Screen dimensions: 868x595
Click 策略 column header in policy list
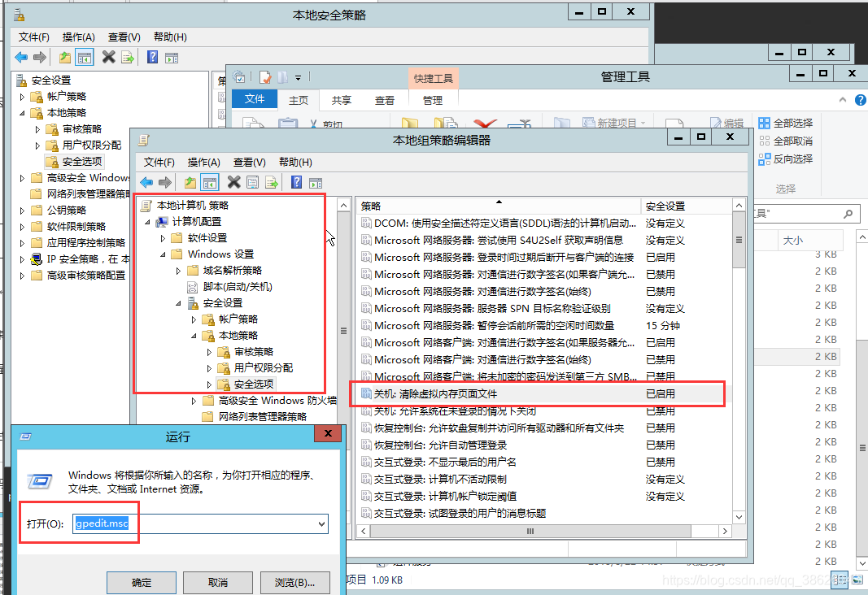pos(498,206)
